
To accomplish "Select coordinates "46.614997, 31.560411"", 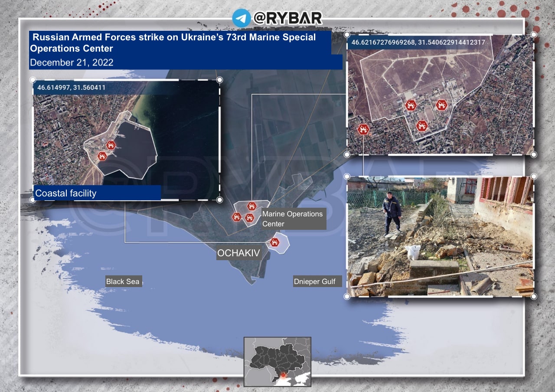I will 72,88.
